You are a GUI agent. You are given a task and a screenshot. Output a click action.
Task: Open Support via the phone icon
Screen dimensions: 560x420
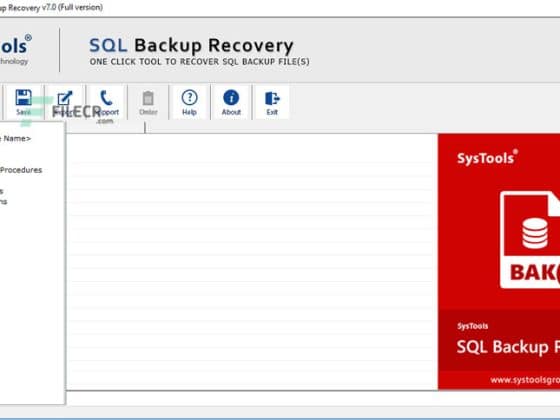point(106,98)
